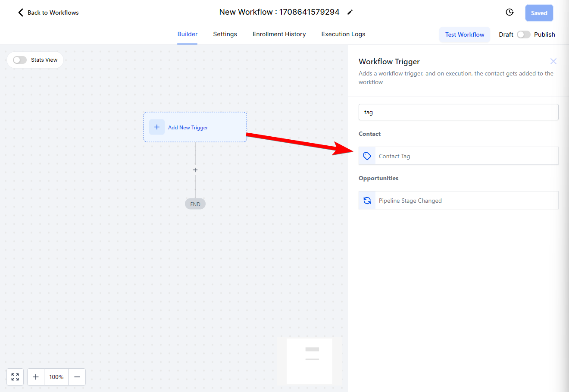
Task: Click the plus icon in Add New Trigger
Action: pos(157,127)
